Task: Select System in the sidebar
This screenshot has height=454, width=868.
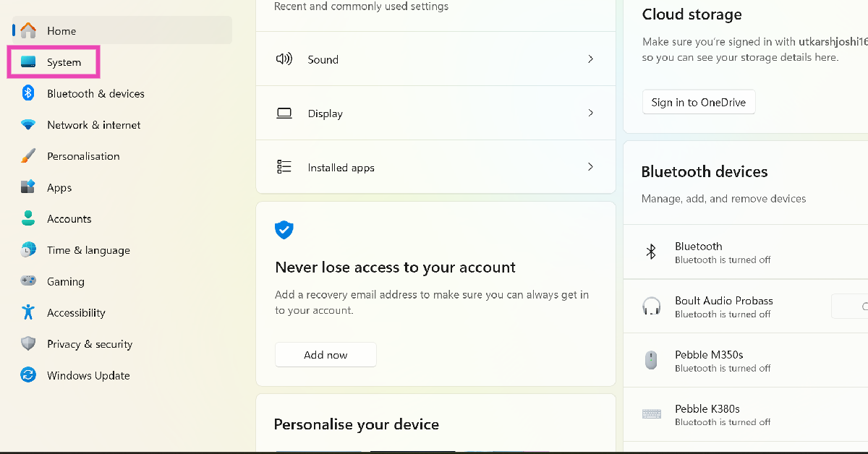Action: 64,62
